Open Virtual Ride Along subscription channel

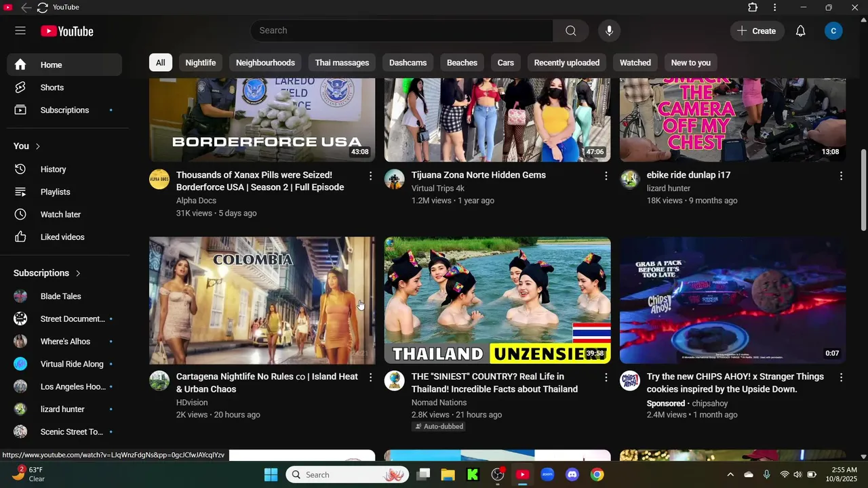[x=64, y=364]
